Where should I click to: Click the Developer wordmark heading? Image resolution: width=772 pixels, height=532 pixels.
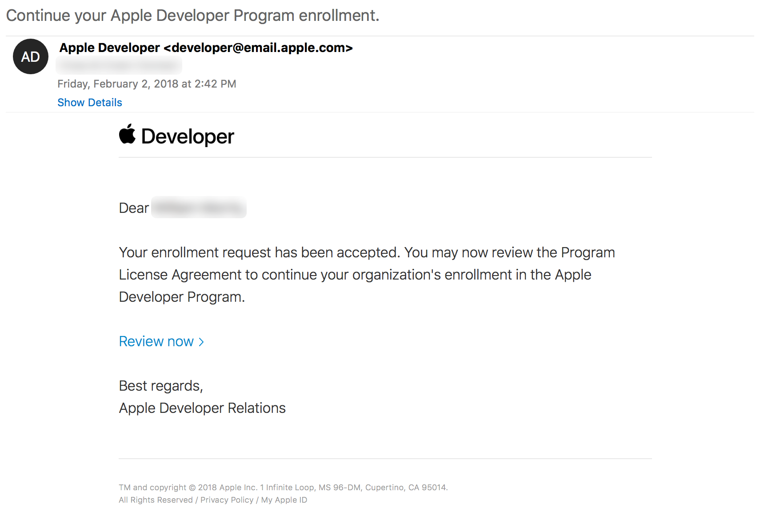pyautogui.click(x=187, y=136)
